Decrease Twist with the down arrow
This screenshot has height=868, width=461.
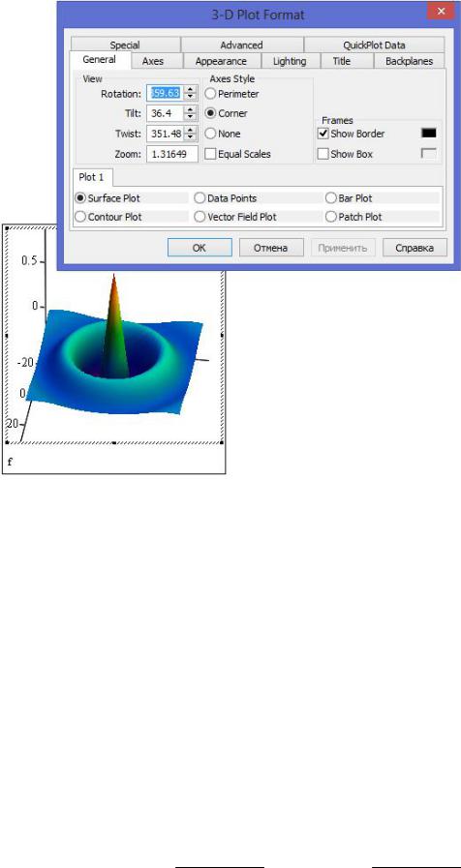pyautogui.click(x=191, y=137)
